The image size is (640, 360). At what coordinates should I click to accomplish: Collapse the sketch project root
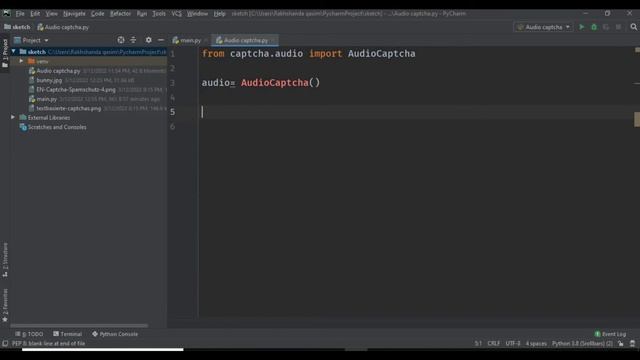[x=13, y=51]
